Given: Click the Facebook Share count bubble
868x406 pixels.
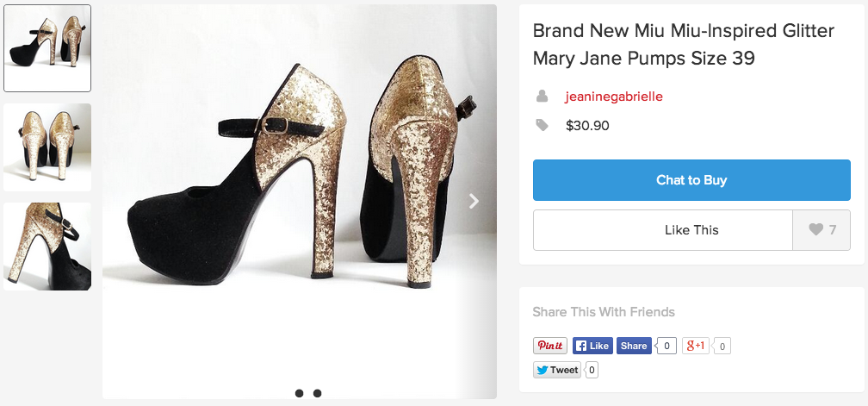Looking at the screenshot, I should (x=667, y=347).
